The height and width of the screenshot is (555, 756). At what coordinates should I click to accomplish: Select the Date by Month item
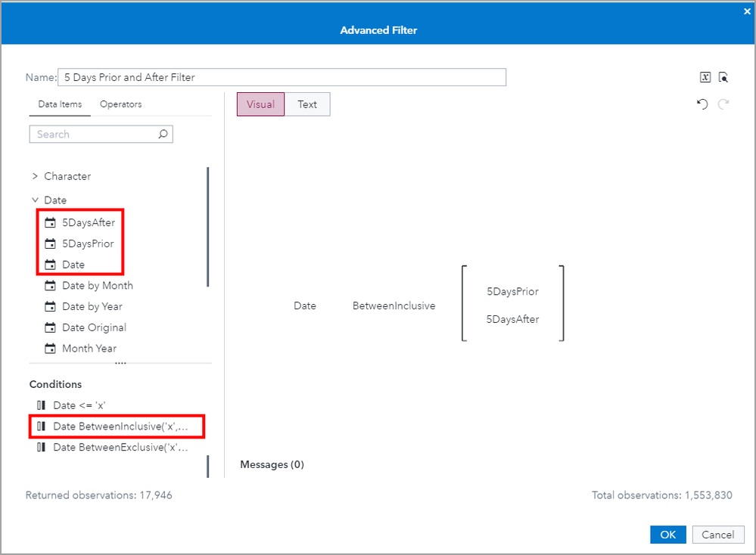click(98, 286)
